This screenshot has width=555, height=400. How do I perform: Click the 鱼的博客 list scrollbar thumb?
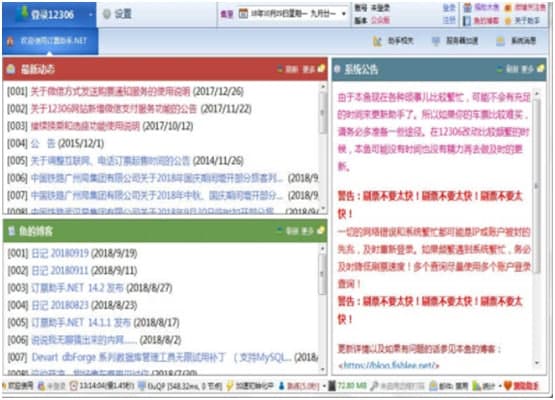(x=322, y=274)
